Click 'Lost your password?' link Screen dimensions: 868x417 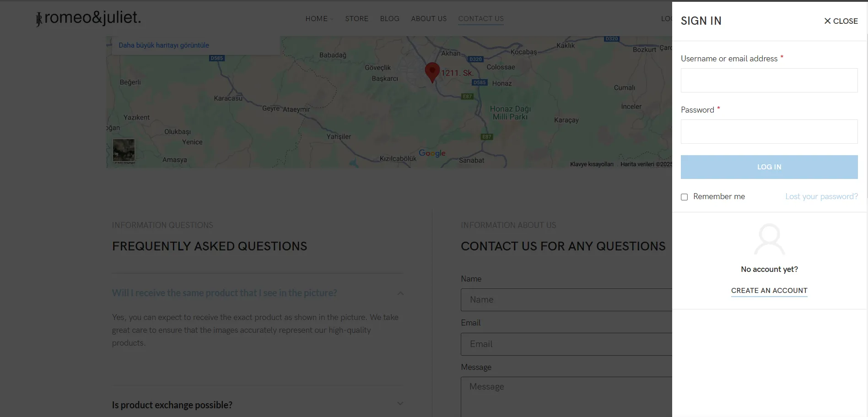point(821,196)
